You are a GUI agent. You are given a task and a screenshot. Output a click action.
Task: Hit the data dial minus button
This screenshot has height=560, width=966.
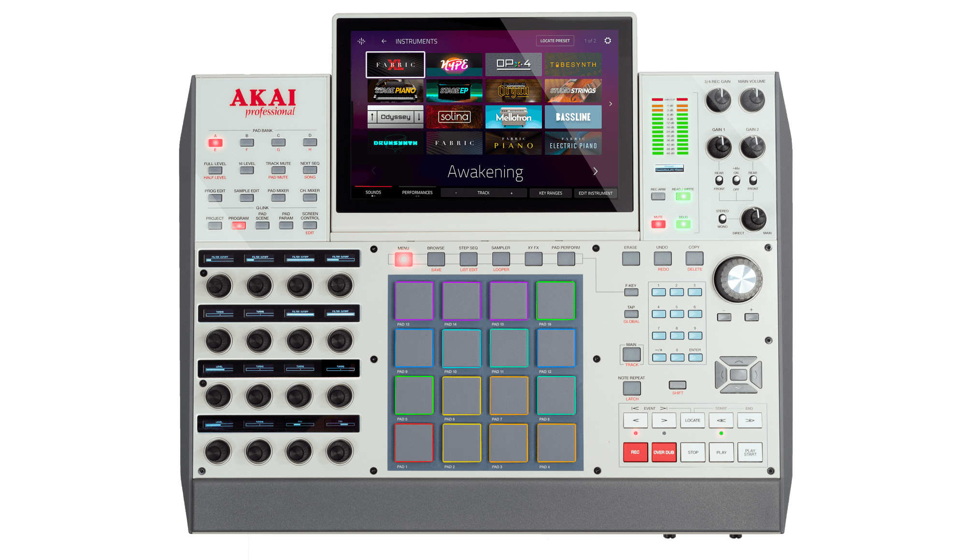click(x=724, y=317)
